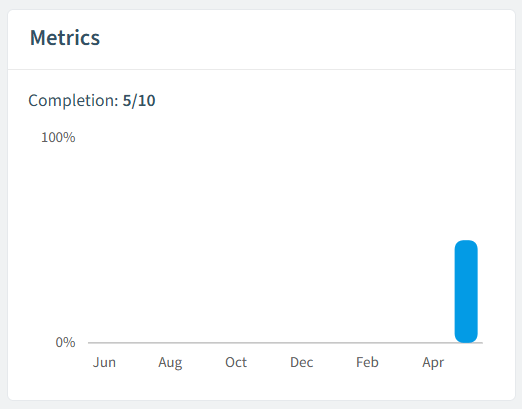This screenshot has height=409, width=522.
Task: Click the bold 5/10 completion value
Action: pos(139,101)
